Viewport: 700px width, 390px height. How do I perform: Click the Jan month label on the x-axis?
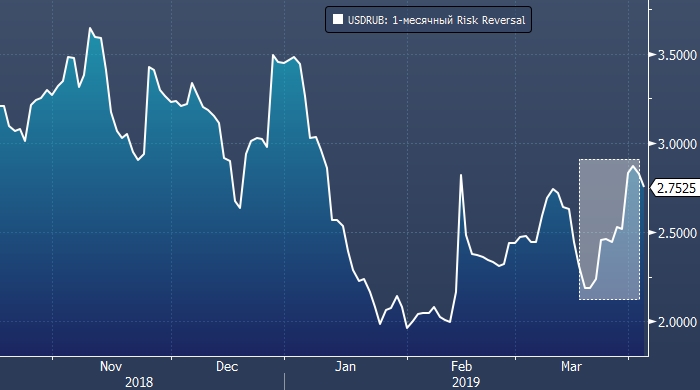[x=346, y=366]
